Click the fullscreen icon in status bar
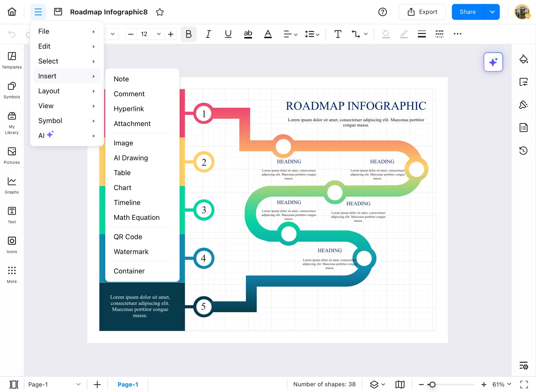 (x=524, y=385)
